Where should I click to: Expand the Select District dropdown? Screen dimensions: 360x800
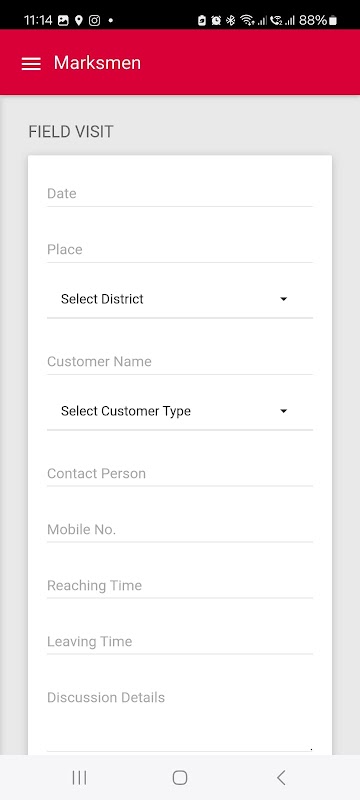(179, 299)
